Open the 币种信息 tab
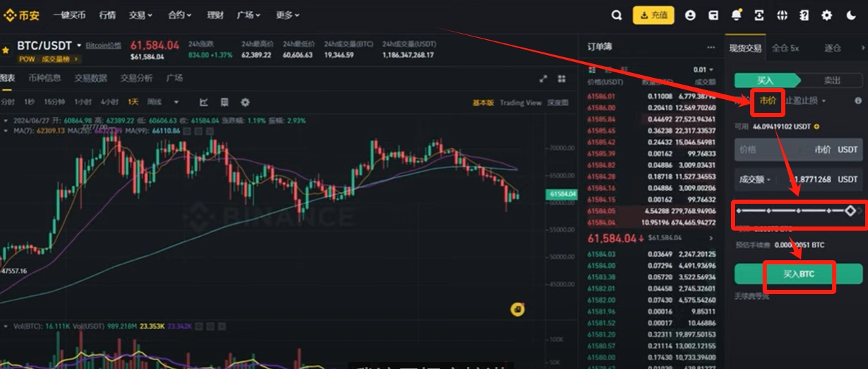 [x=44, y=78]
